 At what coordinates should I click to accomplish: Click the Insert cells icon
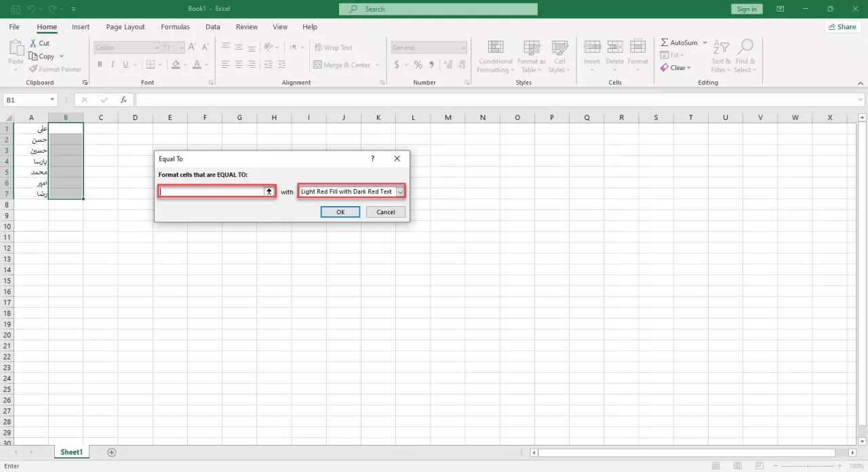[592, 47]
